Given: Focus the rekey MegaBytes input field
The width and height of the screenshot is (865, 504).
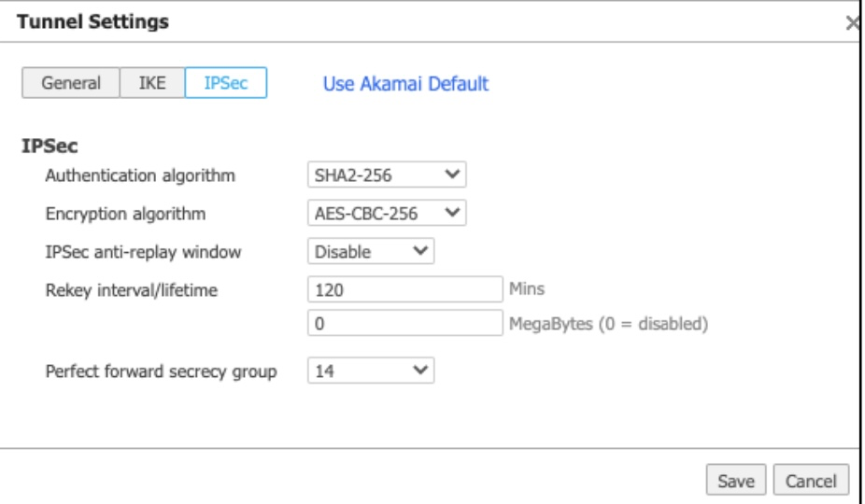Looking at the screenshot, I should (404, 324).
